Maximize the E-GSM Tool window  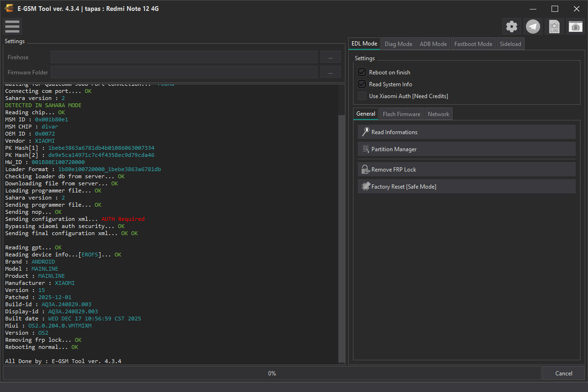pos(555,9)
